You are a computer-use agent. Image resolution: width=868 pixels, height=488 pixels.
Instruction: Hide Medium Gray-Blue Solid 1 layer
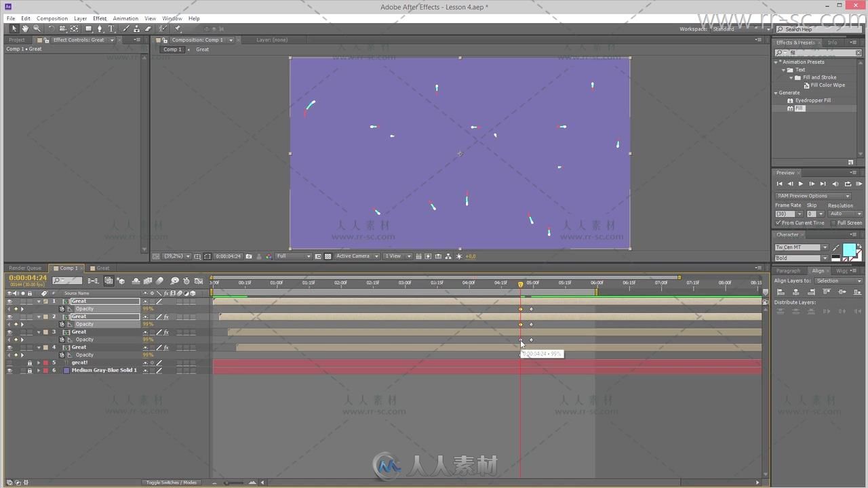(9, 371)
